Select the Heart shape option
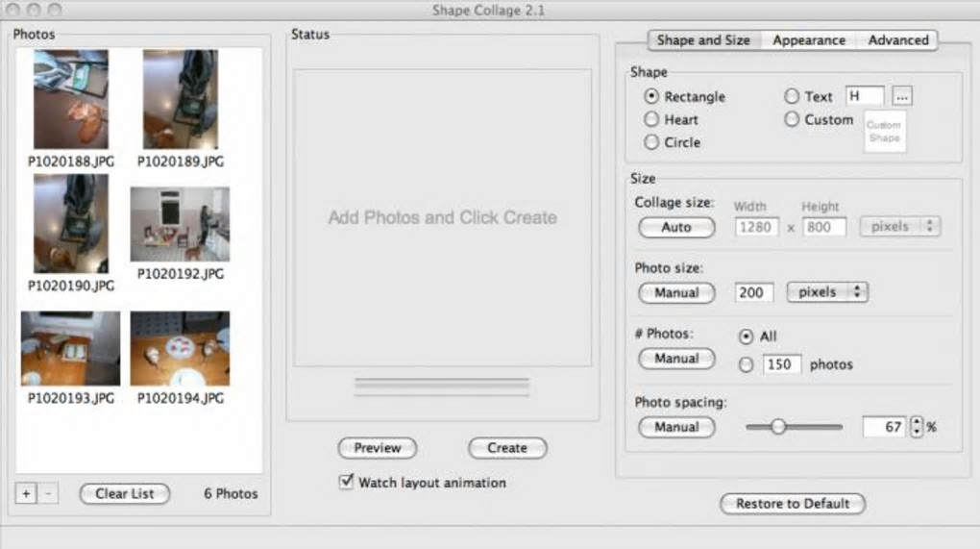The height and width of the screenshot is (549, 980). [x=652, y=120]
